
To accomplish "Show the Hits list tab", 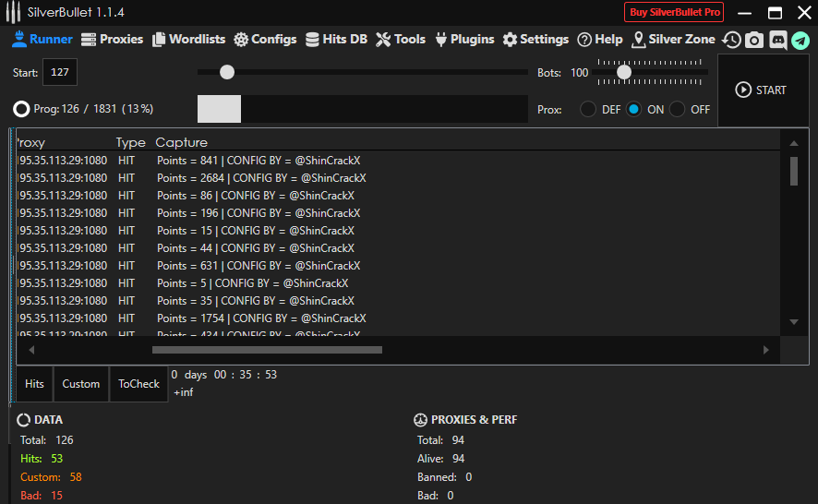I will pyautogui.click(x=34, y=384).
